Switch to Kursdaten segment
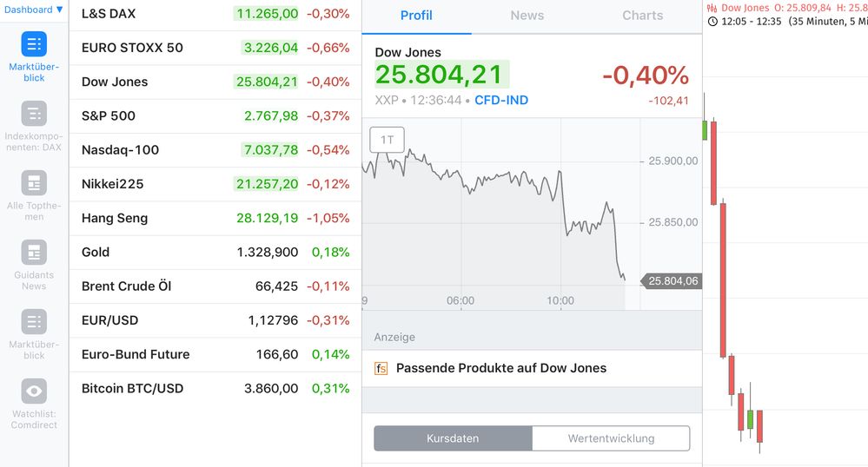The image size is (868, 467). point(453,438)
